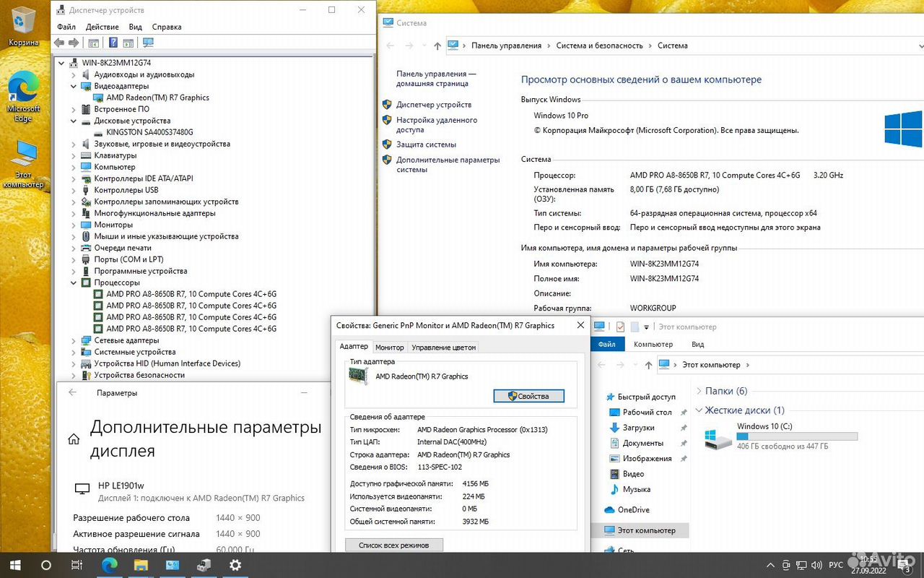Screen dimensions: 924x578
Task: Select Рабочий стол in Explorer sidebar
Action: (x=647, y=412)
